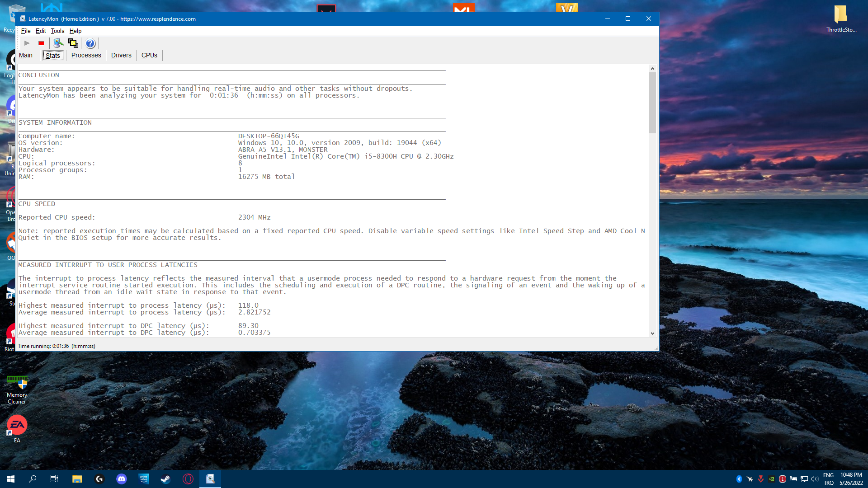Open File Explorer from the taskbar
This screenshot has height=488, width=868.
pyautogui.click(x=77, y=479)
